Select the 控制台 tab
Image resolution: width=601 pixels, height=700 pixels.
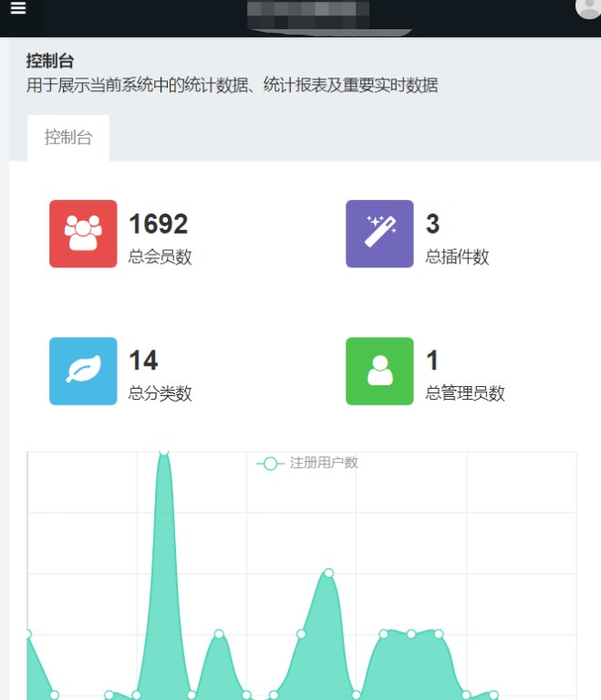68,138
